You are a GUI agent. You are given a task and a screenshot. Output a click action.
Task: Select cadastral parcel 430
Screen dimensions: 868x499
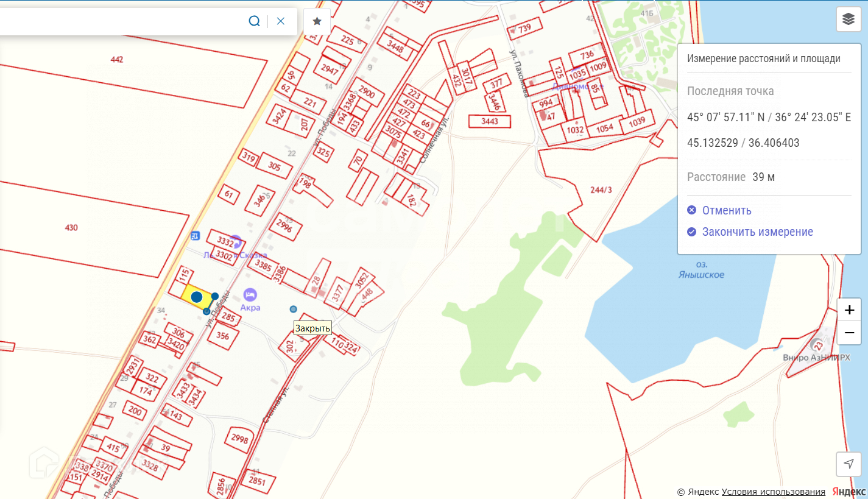[71, 228]
